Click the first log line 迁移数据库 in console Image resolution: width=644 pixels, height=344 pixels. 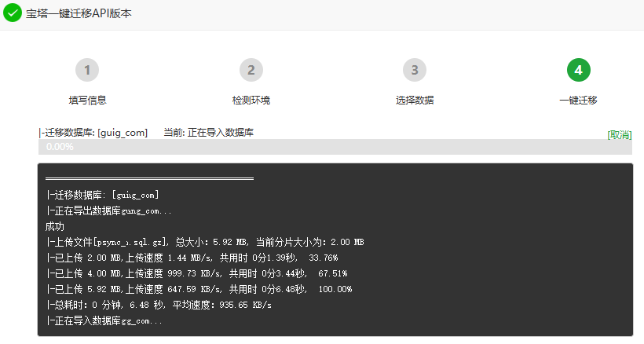point(102,195)
